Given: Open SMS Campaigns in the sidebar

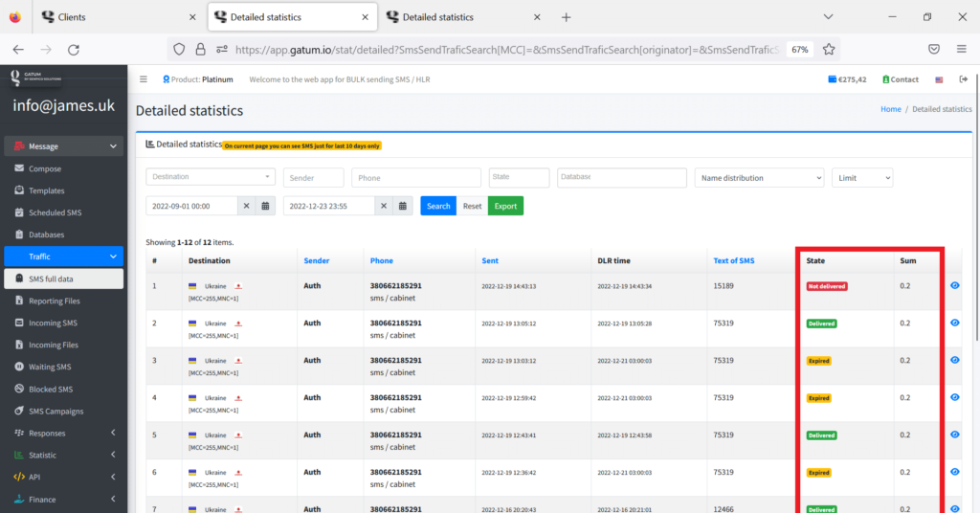Looking at the screenshot, I should pyautogui.click(x=64, y=412).
